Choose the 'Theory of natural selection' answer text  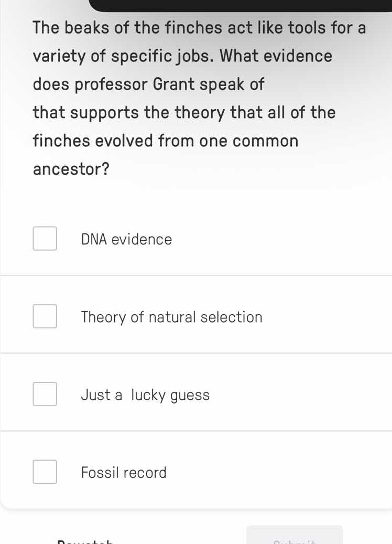coord(171,317)
